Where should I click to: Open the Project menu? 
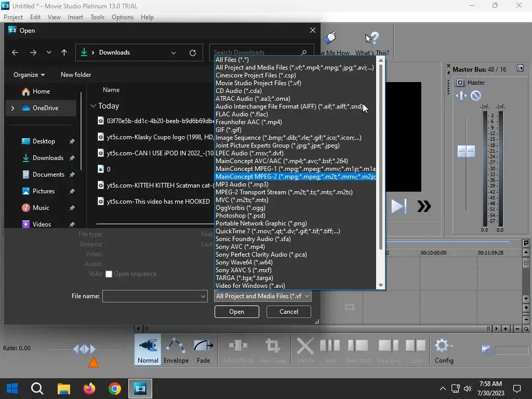point(13,17)
